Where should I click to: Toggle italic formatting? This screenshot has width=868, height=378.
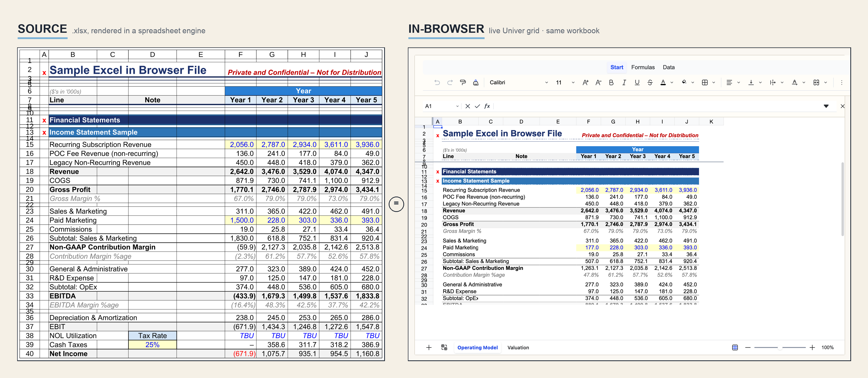pyautogui.click(x=624, y=82)
